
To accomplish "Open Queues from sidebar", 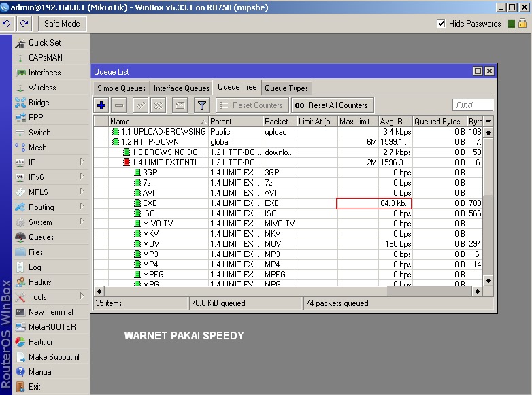I will pos(51,237).
